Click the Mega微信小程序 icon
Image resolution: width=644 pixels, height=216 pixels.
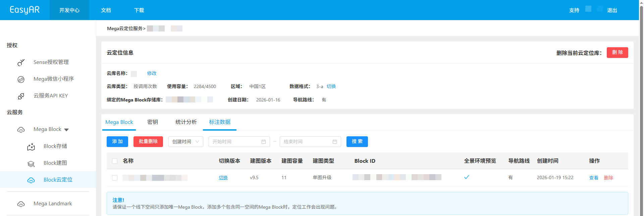point(21,79)
